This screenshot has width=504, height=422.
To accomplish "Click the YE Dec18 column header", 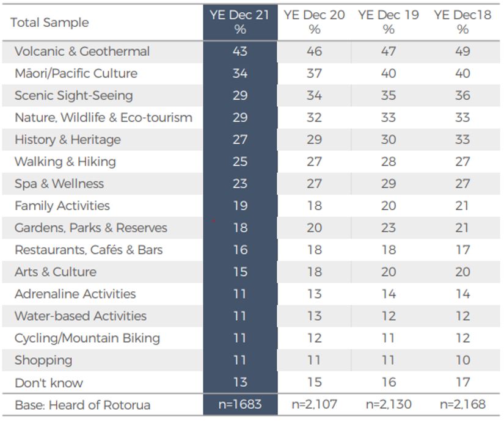I will (462, 22).
